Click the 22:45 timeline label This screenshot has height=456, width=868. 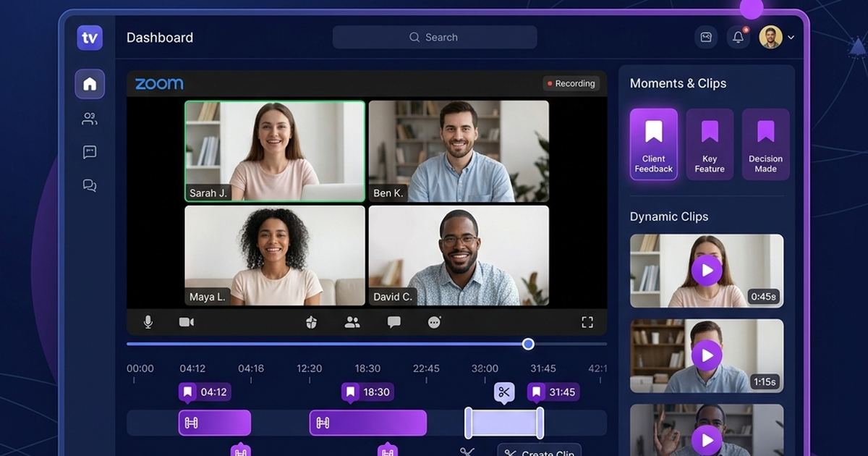426,368
